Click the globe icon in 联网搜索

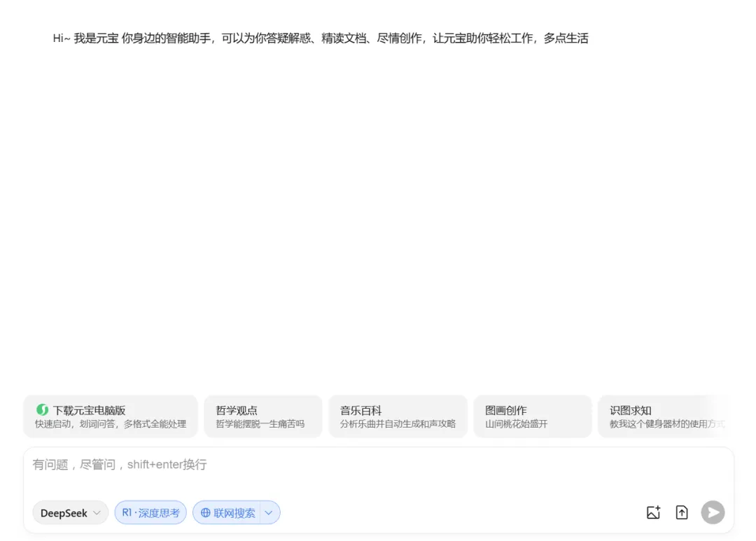coord(205,512)
